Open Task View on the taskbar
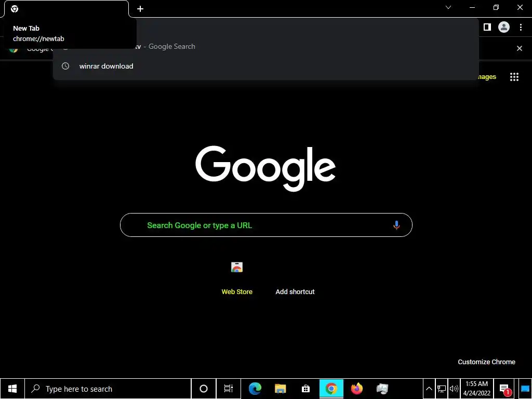This screenshot has width=532, height=399. tap(229, 389)
